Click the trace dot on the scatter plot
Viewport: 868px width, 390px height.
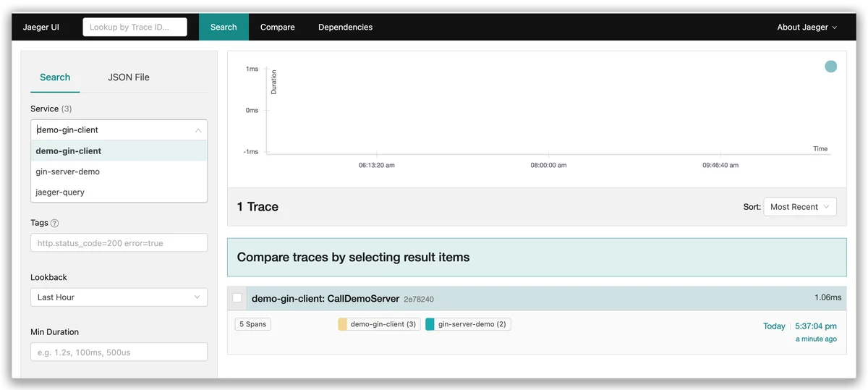pyautogui.click(x=831, y=67)
